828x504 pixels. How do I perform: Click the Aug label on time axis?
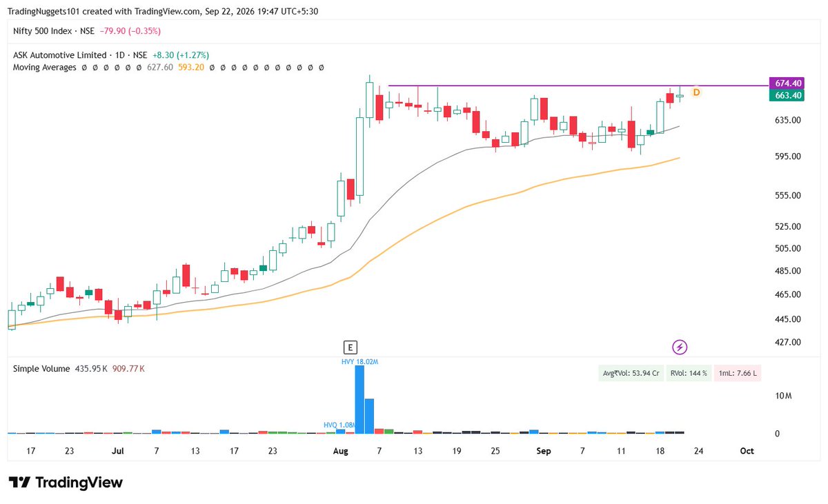[340, 451]
